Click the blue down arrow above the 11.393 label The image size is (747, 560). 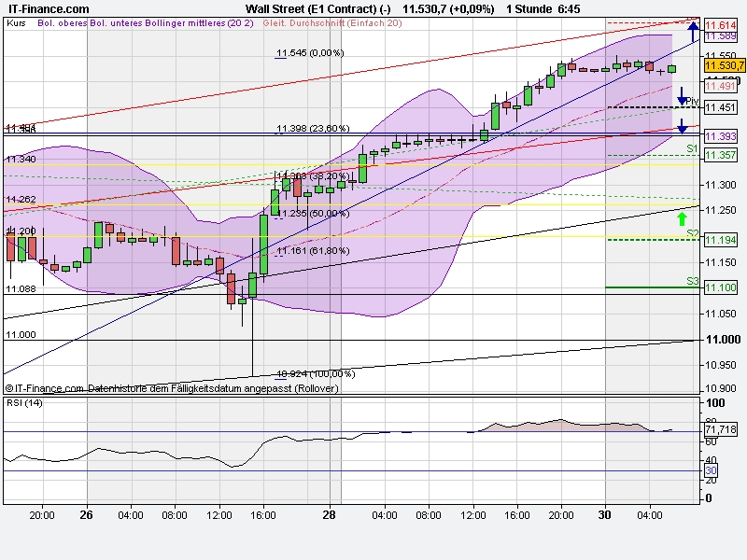pos(683,125)
